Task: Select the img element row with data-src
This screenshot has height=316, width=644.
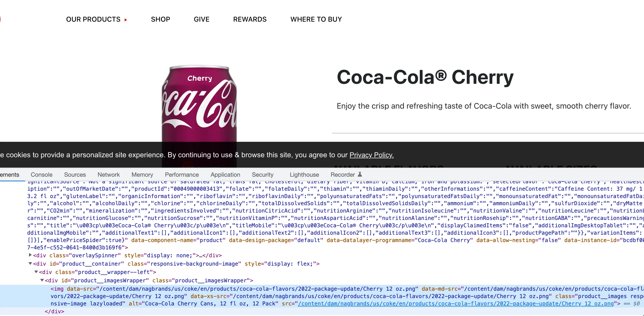Action: click(322, 296)
